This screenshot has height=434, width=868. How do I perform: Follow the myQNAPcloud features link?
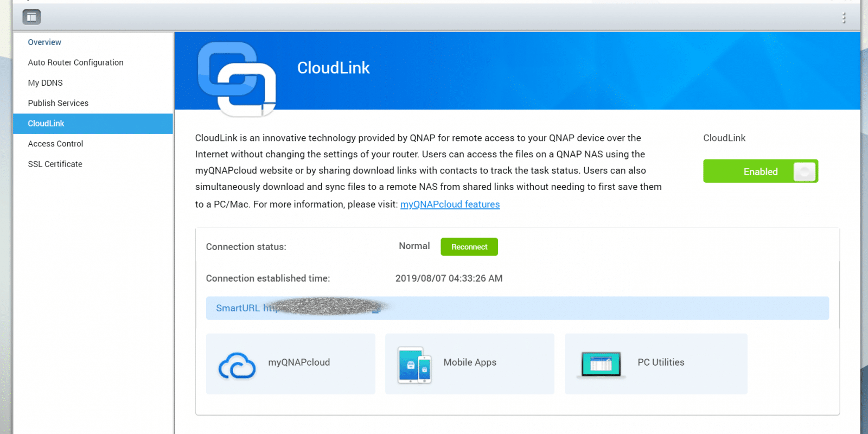pos(450,204)
